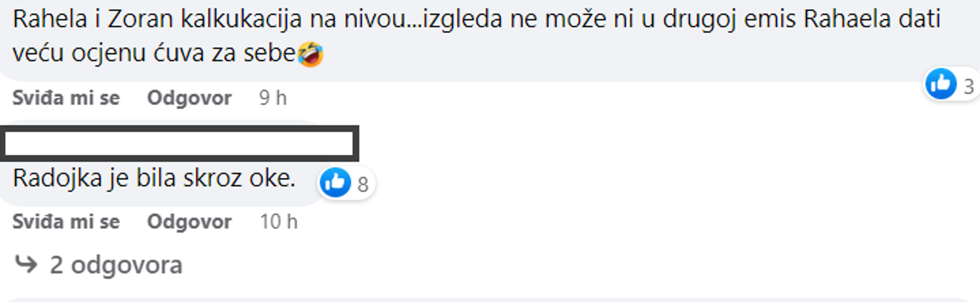
Task: Open the 10 h timestamp link
Action: 278,222
